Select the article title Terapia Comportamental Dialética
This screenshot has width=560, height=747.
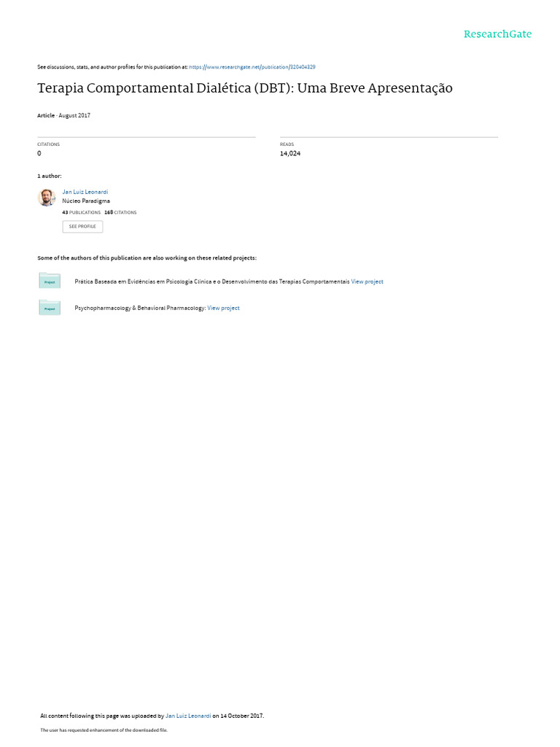(x=245, y=88)
